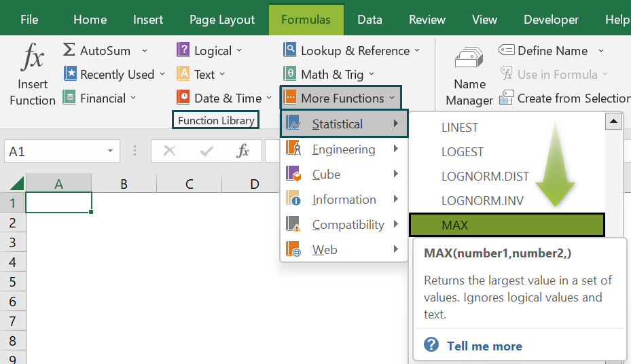Select the Formulas tab
Viewport: 631px width, 364px height.
[x=306, y=20]
